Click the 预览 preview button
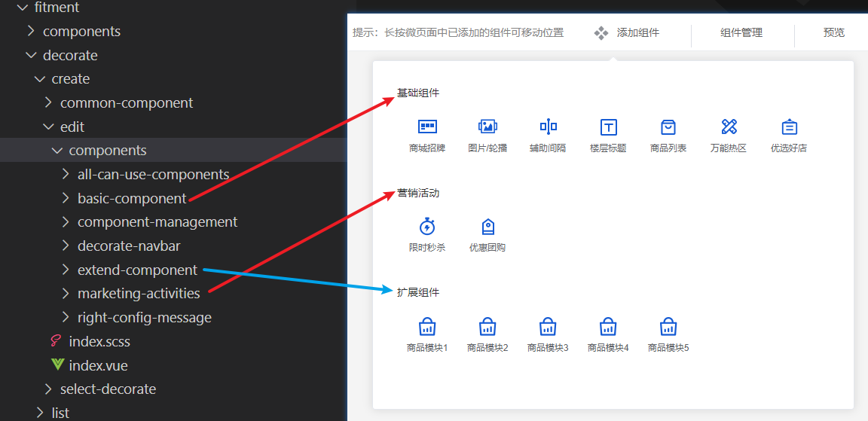868x421 pixels. [833, 33]
